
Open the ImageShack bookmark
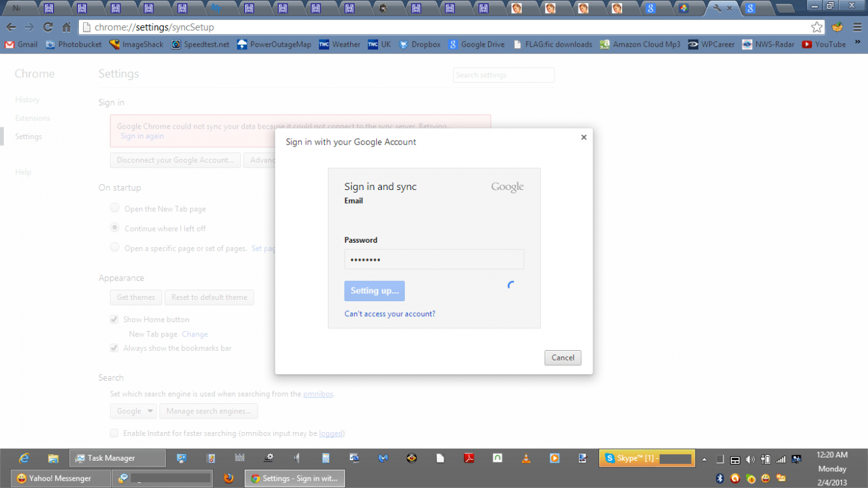point(137,44)
